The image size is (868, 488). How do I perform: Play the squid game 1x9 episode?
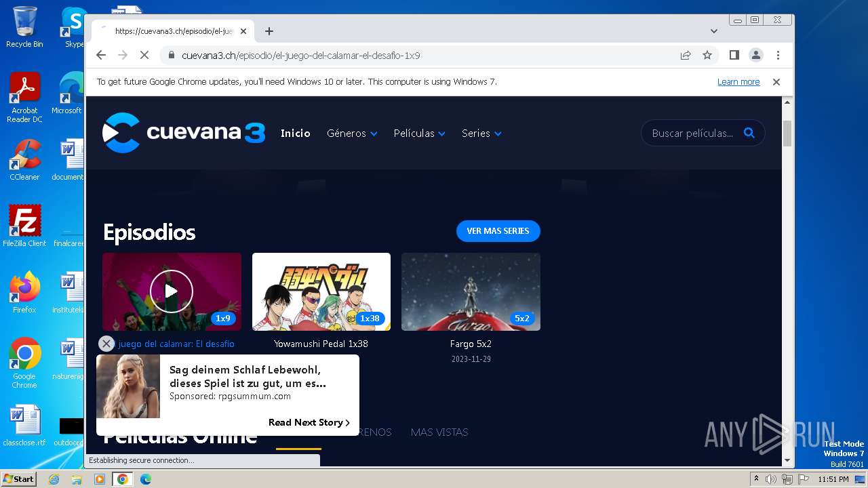(x=172, y=291)
